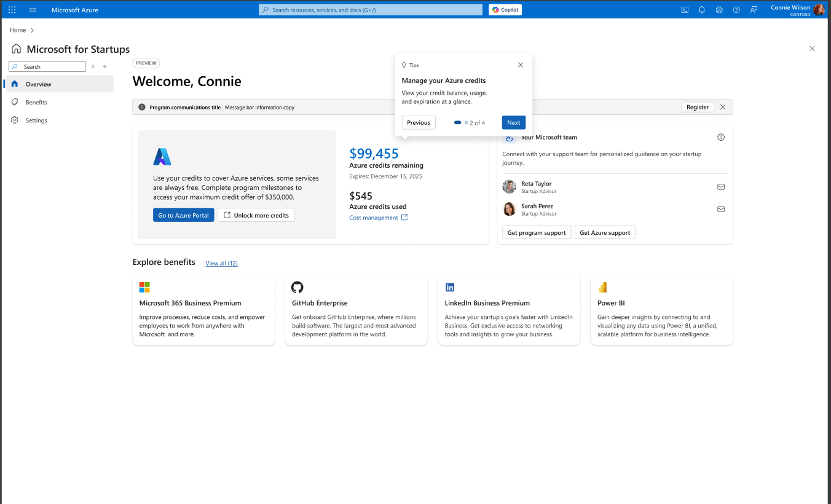Open the Azure app launcher grid icon
The height and width of the screenshot is (504, 831).
click(x=12, y=10)
